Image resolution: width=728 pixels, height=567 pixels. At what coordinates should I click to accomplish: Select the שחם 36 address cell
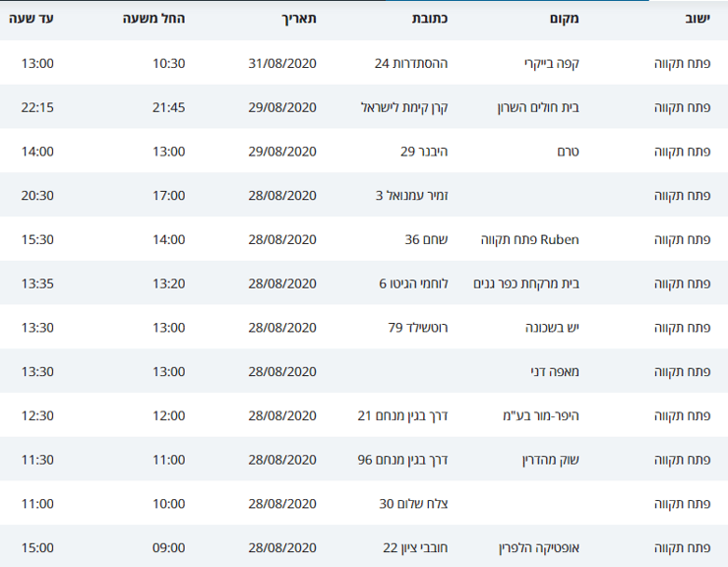426,240
